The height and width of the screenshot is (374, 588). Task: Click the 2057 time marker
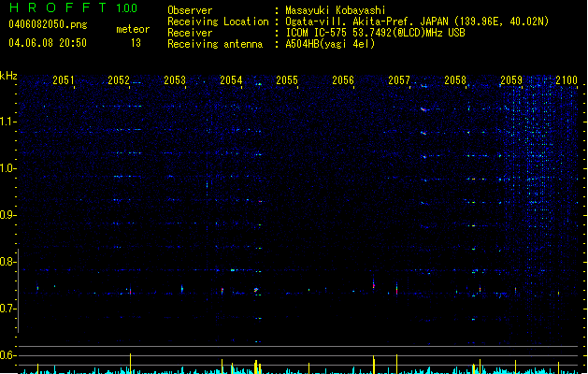pos(399,79)
